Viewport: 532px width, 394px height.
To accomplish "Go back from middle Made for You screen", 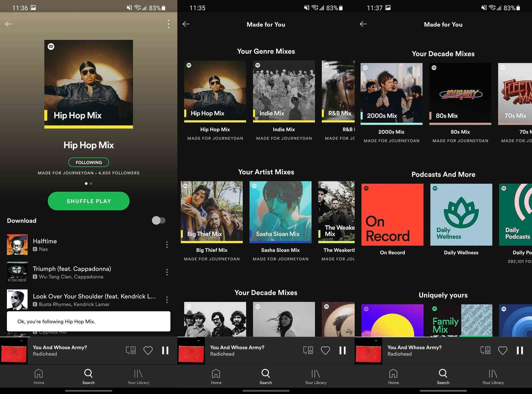I will 186,24.
